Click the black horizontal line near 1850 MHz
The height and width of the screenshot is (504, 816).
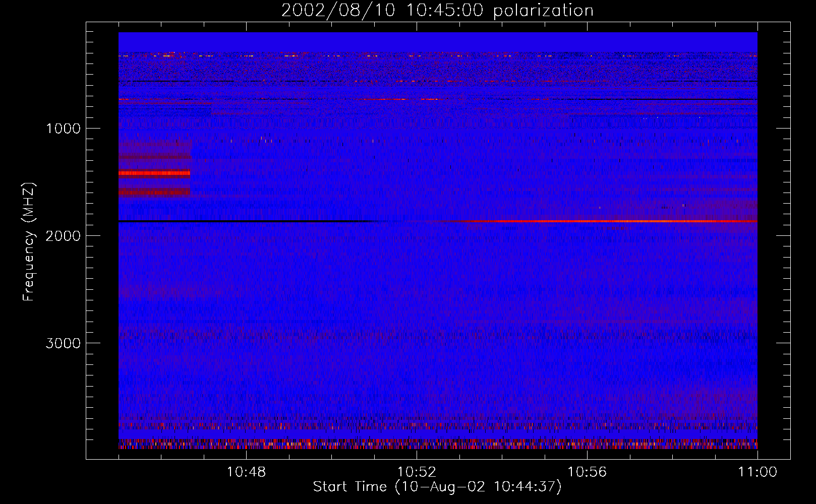point(247,221)
